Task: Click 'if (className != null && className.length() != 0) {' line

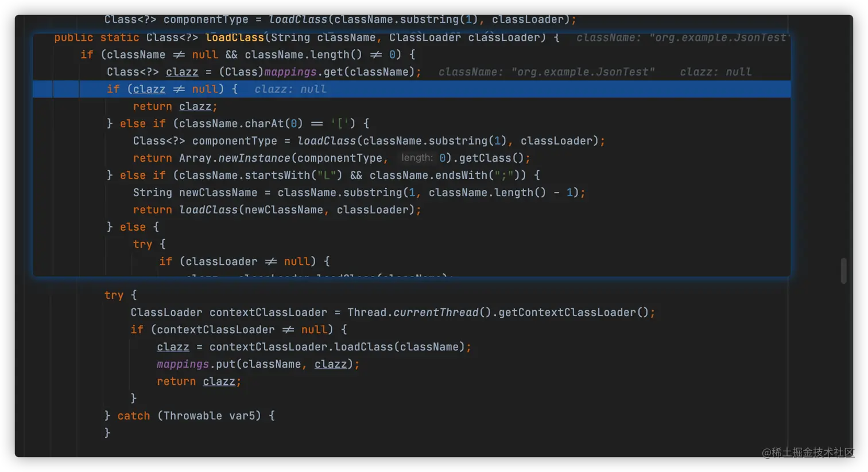Action: (248, 54)
